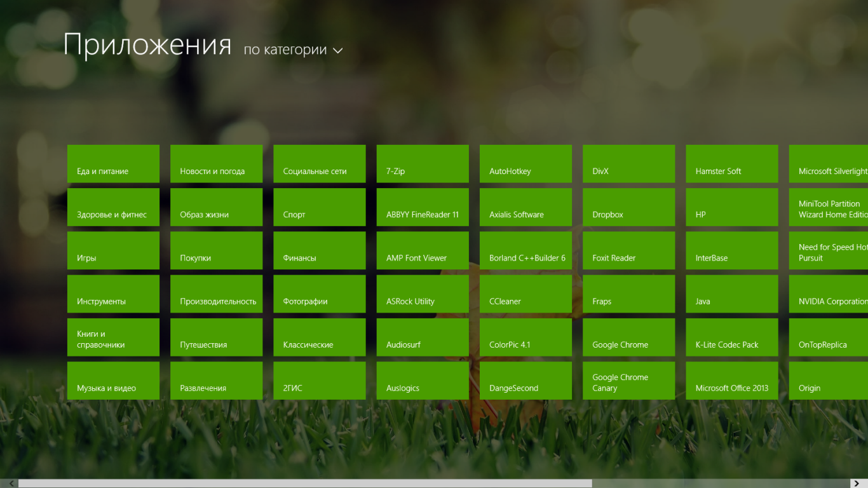Image resolution: width=868 pixels, height=488 pixels.
Task: Select the 'Инструменты' category tile
Action: pos(113,294)
